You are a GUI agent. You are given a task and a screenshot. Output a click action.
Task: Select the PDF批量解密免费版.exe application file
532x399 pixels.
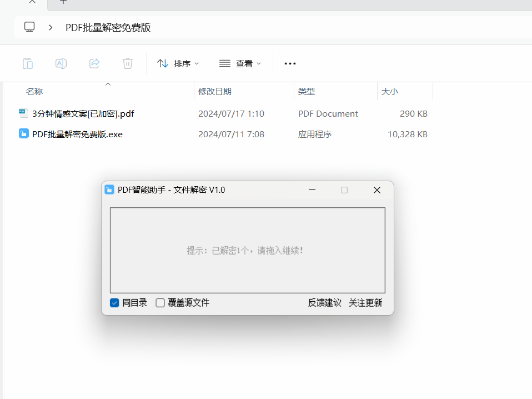click(x=77, y=134)
